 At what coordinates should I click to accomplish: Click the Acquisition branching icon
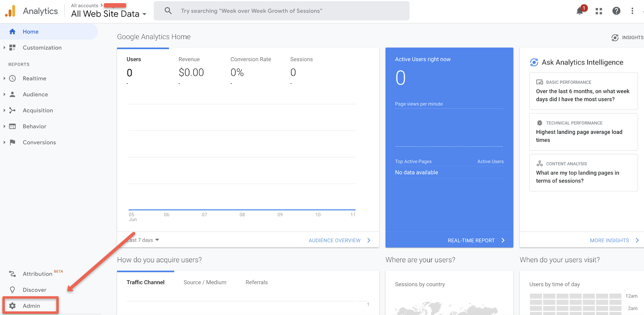pos(12,110)
